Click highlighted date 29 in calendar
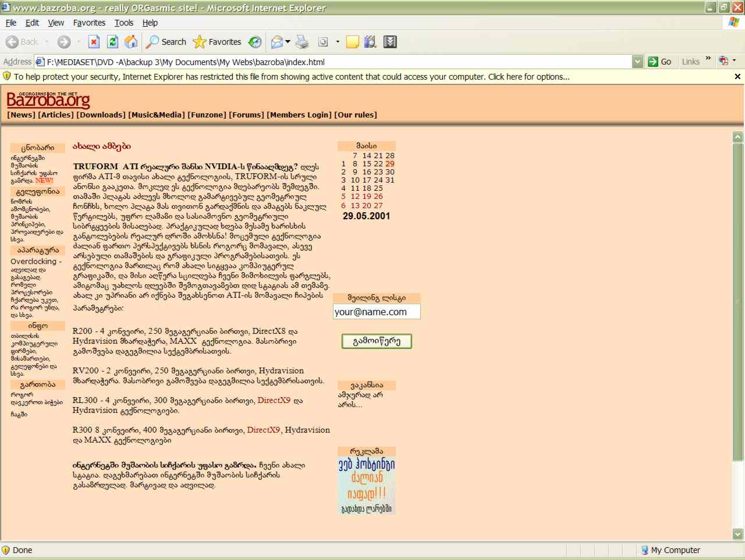Screen dimensions: 745x560 coord(389,164)
